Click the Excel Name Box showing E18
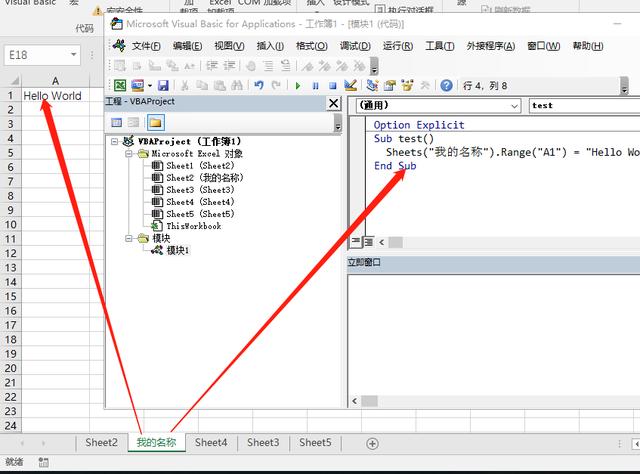This screenshot has width=640, height=474. pyautogui.click(x=37, y=55)
